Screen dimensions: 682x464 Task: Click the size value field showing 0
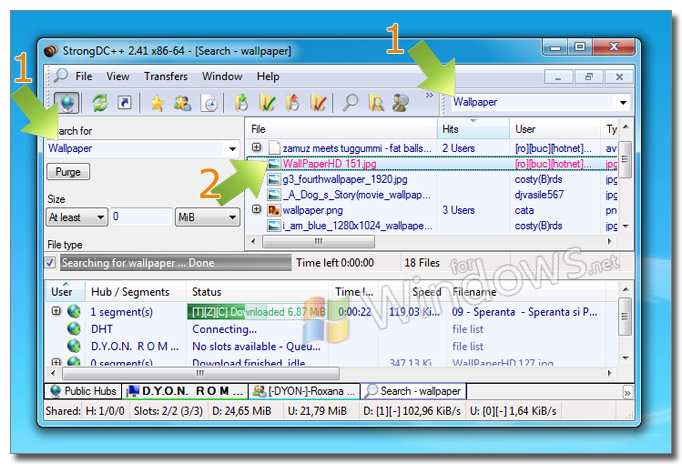click(141, 217)
